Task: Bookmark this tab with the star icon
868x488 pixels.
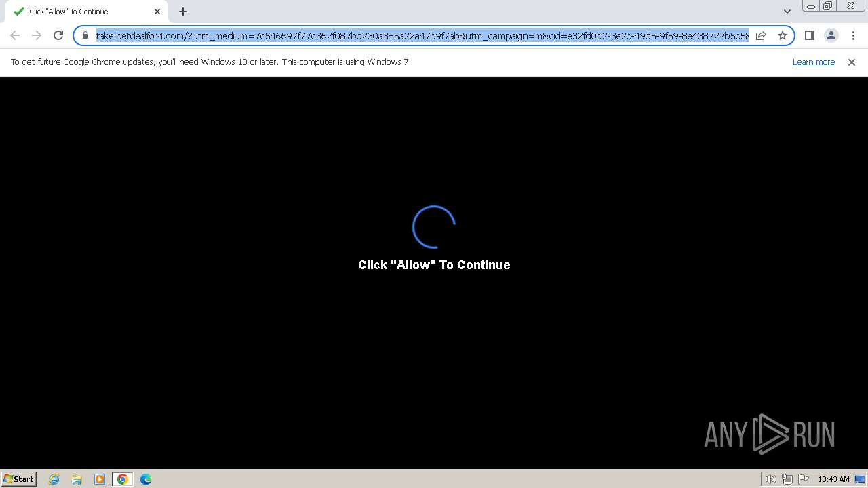Action: [783, 35]
